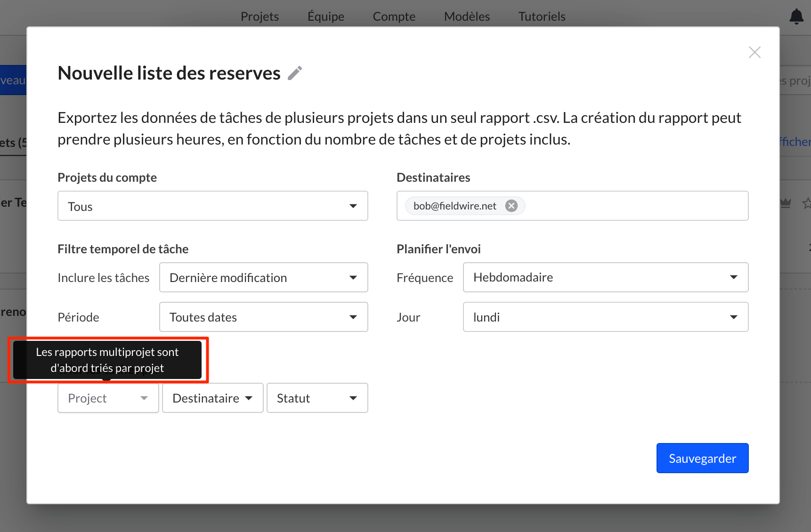The height and width of the screenshot is (532, 811).
Task: Click the pencil icon to rename report
Action: click(x=295, y=73)
